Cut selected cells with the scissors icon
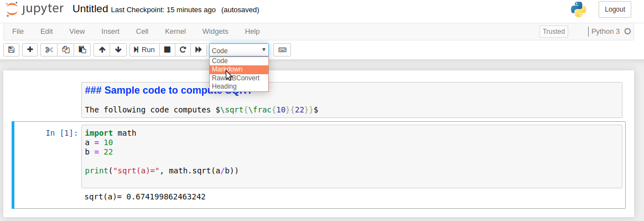Viewport: 644px width, 221px height. [x=49, y=50]
